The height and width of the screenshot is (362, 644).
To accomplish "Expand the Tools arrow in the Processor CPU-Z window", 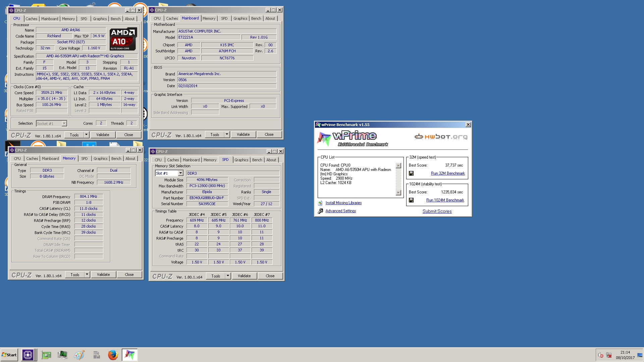I will pyautogui.click(x=86, y=135).
